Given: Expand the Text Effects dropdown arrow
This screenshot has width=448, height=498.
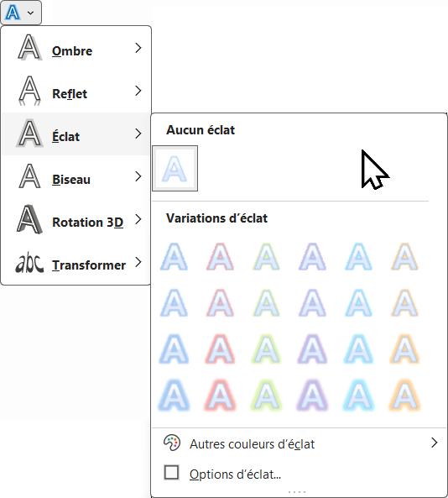Looking at the screenshot, I should point(30,13).
